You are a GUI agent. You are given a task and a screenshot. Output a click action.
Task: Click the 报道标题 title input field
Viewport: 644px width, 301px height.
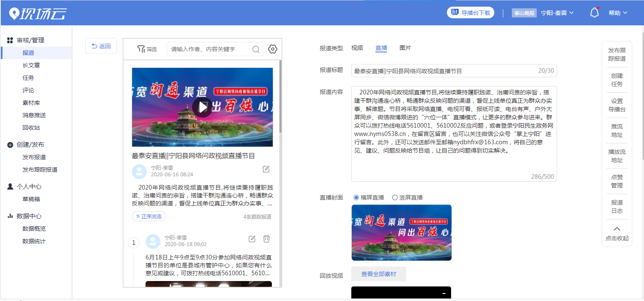tap(443, 71)
